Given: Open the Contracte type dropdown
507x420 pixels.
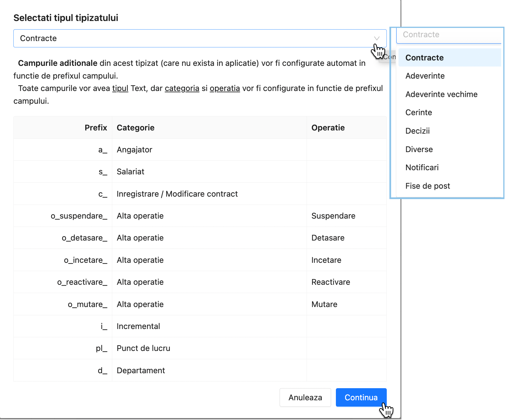Looking at the screenshot, I should 200,38.
